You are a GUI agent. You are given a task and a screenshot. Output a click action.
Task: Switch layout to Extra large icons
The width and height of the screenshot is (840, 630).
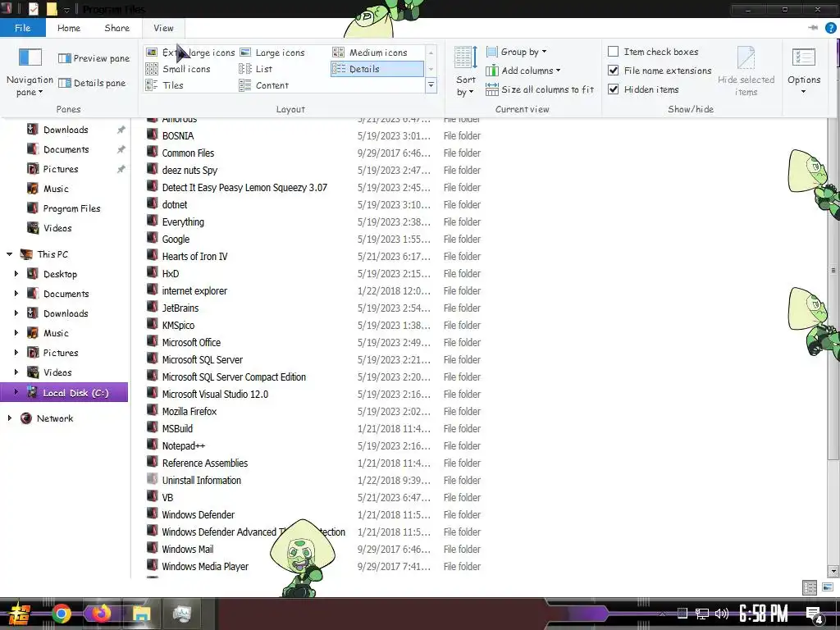point(190,52)
